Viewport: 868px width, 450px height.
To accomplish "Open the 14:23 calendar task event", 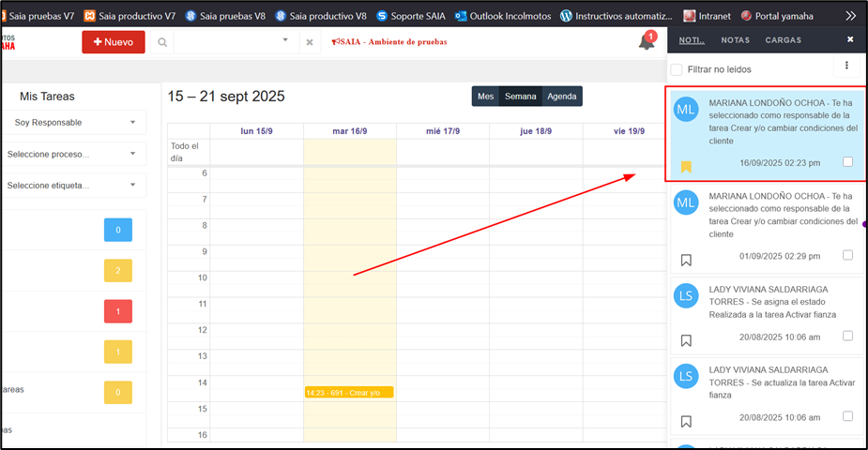I will pyautogui.click(x=348, y=392).
